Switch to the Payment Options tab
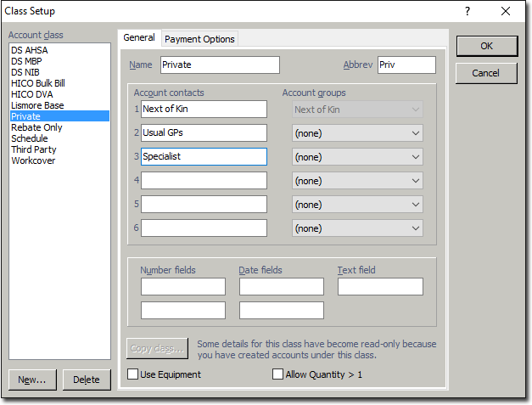The height and width of the screenshot is (405, 532). 199,39
